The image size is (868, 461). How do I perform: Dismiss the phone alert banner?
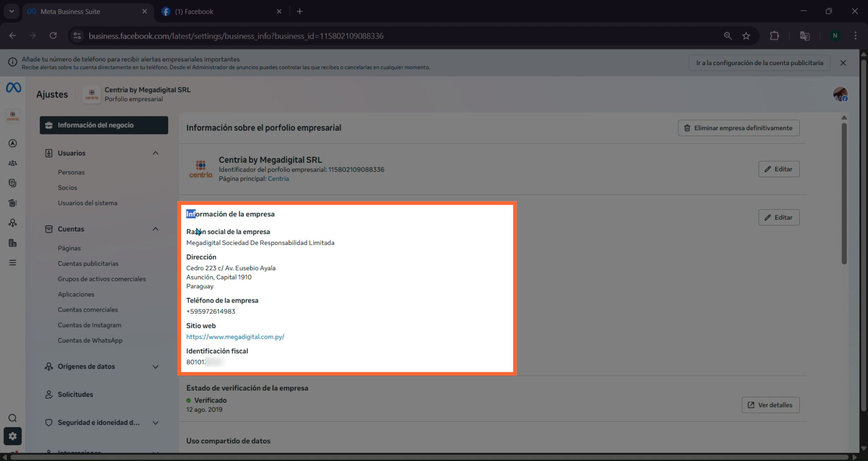(843, 63)
